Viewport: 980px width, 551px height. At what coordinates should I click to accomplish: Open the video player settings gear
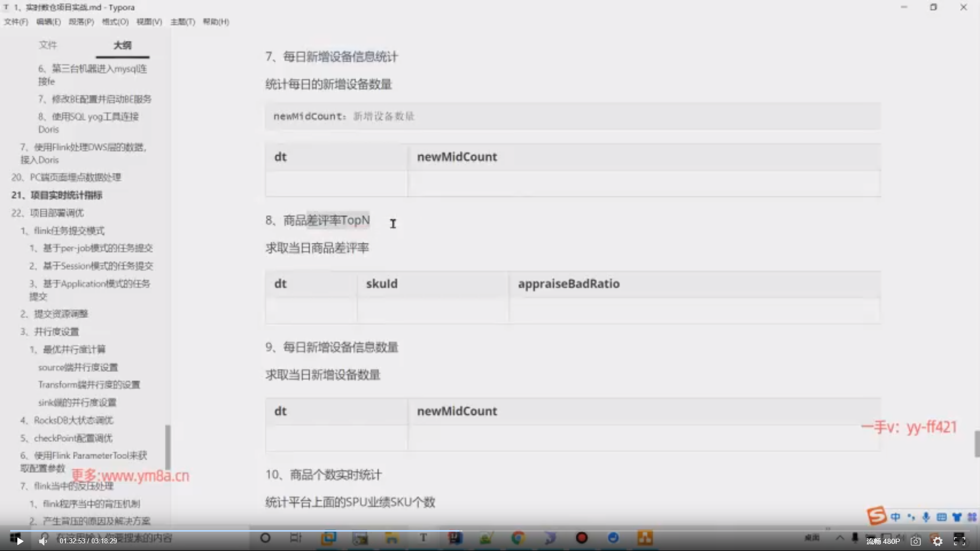tap(938, 541)
